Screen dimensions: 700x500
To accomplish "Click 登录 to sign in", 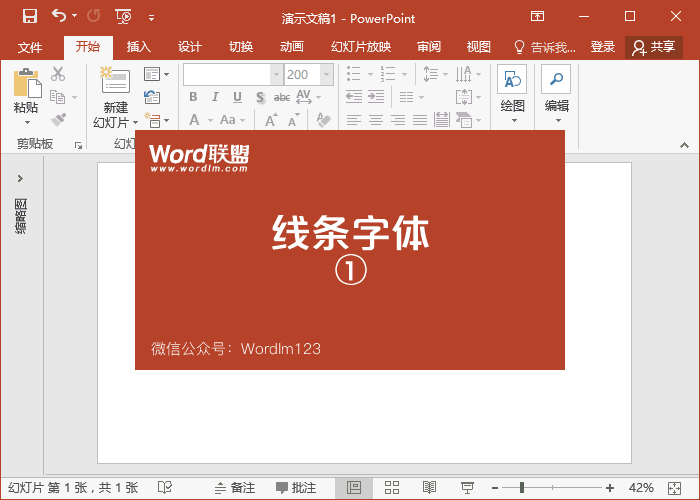I will pyautogui.click(x=603, y=47).
